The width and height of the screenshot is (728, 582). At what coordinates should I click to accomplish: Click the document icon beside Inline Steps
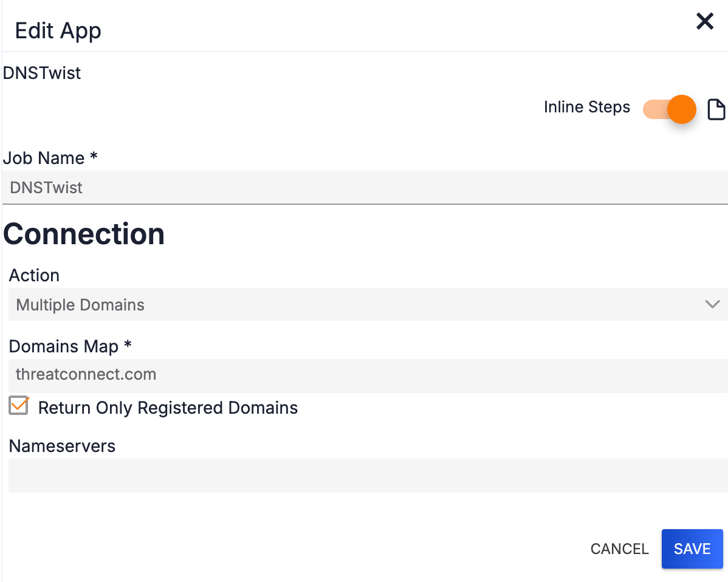[x=716, y=109]
